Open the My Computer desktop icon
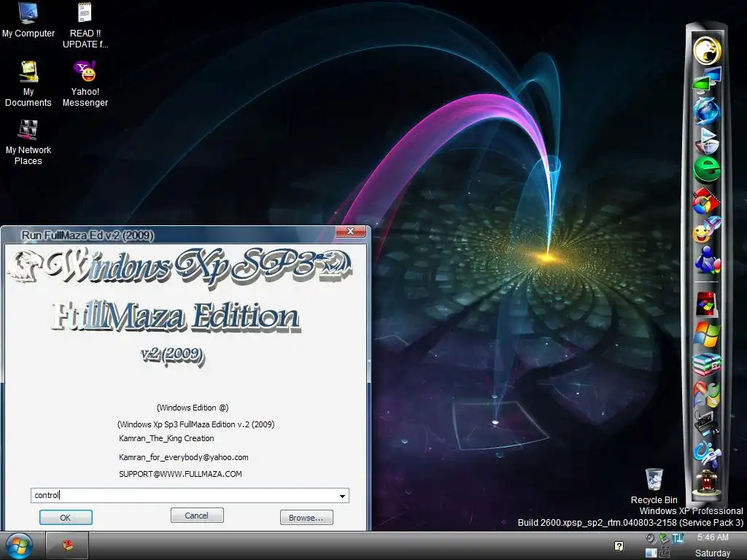Image resolution: width=747 pixels, height=560 pixels. coord(28,20)
